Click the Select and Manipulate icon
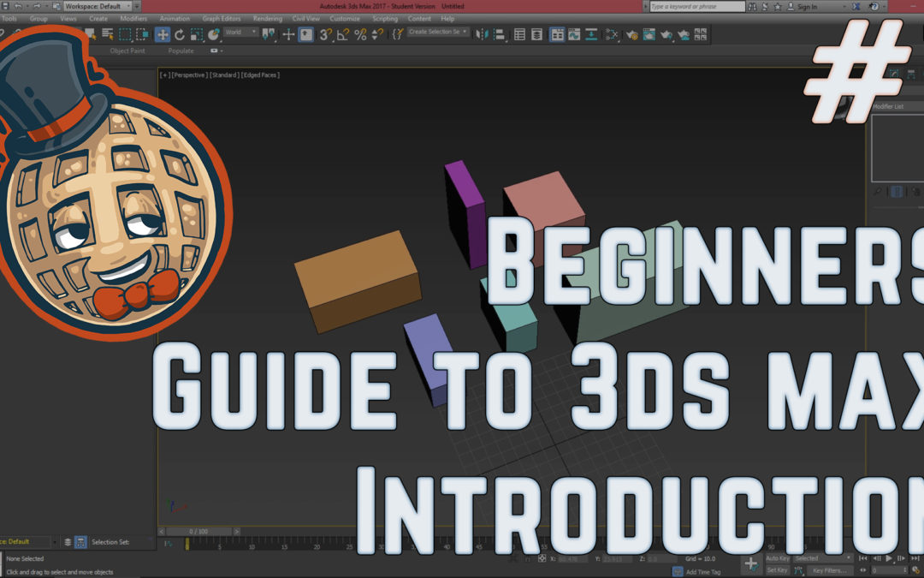The image size is (924, 578). (x=289, y=34)
